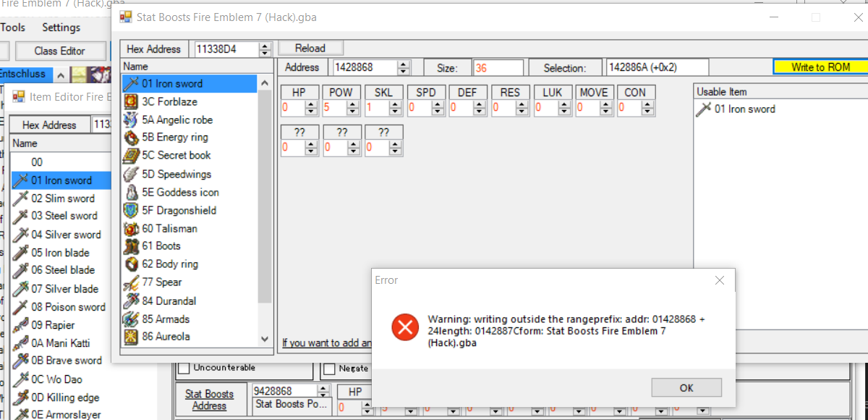Select the Energy ring icon
Image resolution: width=868 pixels, height=420 pixels.
pos(131,138)
